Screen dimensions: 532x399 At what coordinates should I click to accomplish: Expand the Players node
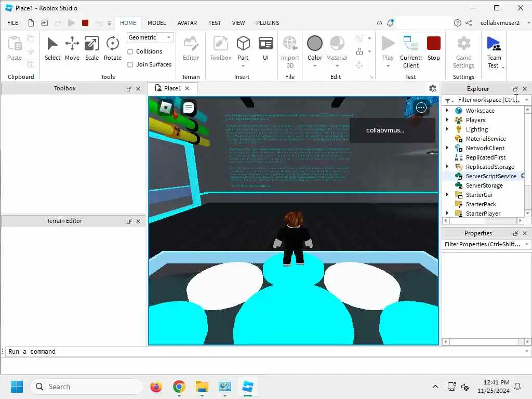[447, 120]
